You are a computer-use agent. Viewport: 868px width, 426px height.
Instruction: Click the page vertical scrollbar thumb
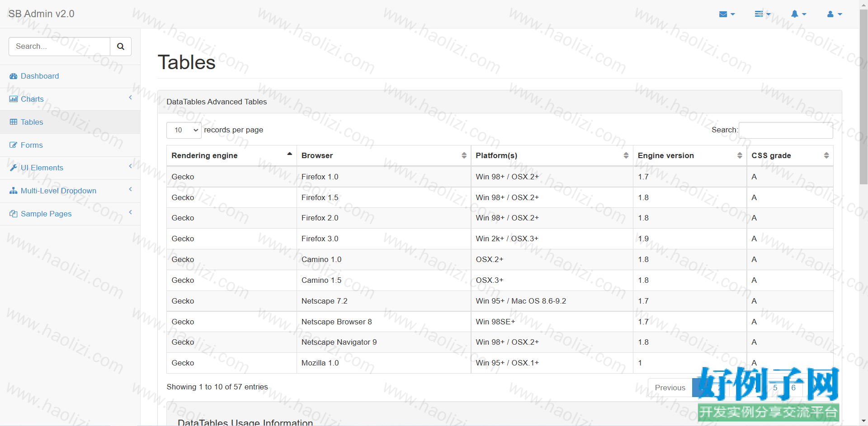pos(863,97)
